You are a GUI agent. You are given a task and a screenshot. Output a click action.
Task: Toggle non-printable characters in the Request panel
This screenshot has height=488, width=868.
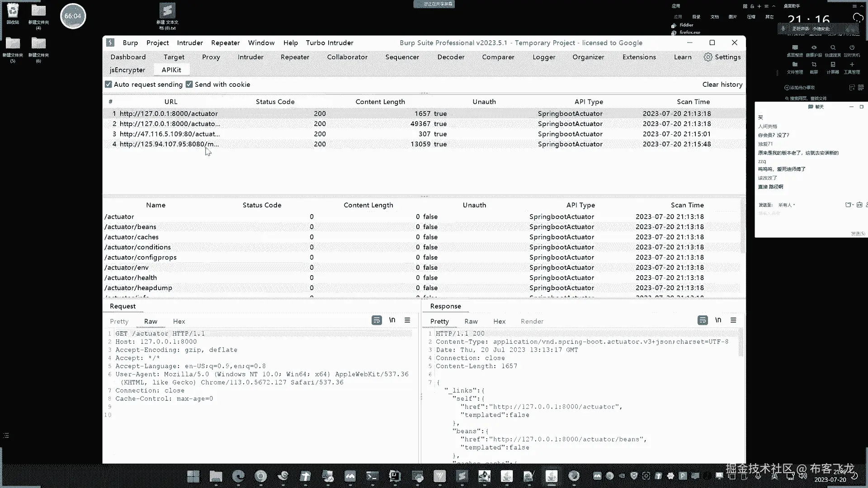tap(392, 320)
